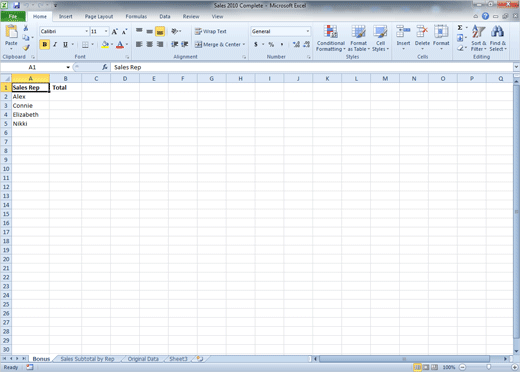Click Decrease Indent icon

(x=174, y=44)
